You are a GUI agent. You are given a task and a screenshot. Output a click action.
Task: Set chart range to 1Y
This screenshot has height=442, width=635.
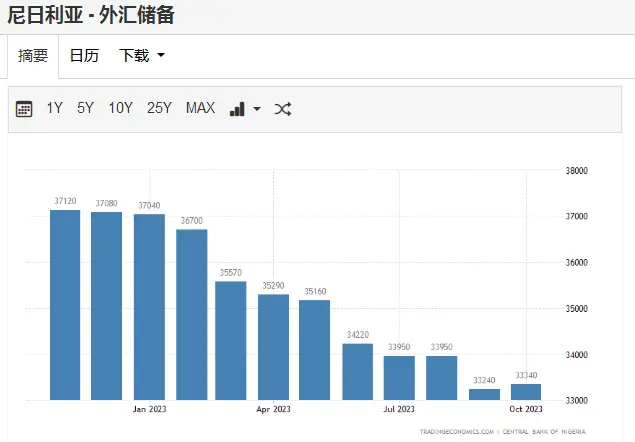pyautogui.click(x=55, y=108)
